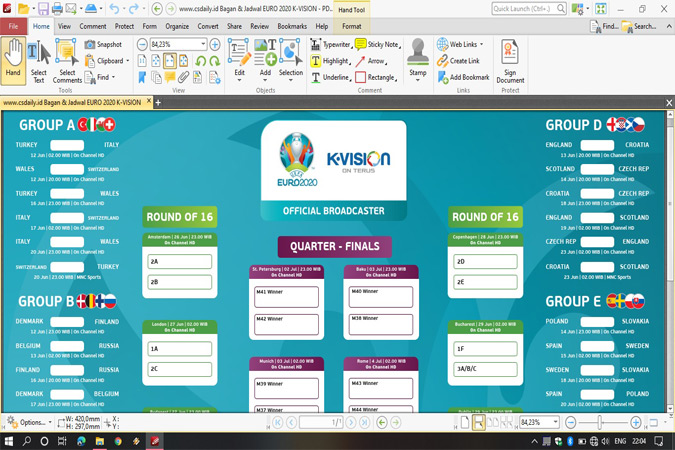
Task: Open the bookmarks pane blue ribbon icon
Action: [x=142, y=78]
